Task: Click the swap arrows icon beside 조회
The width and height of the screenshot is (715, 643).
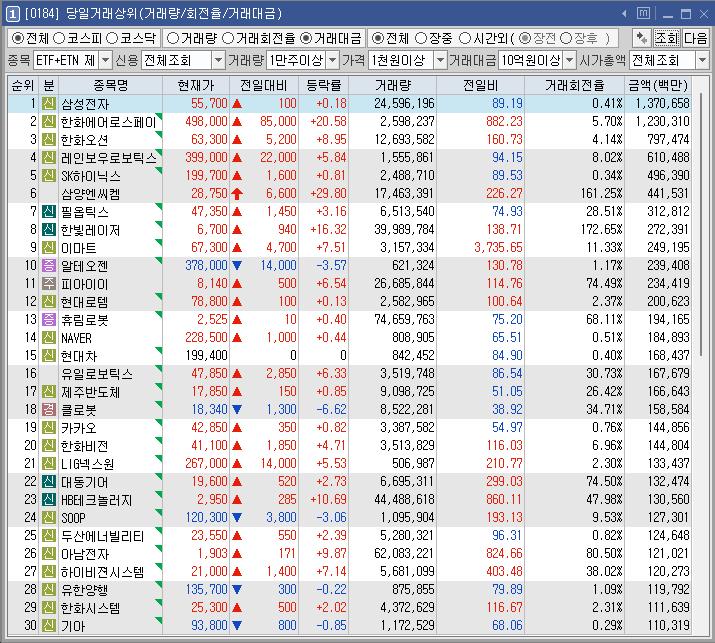Action: click(x=642, y=38)
